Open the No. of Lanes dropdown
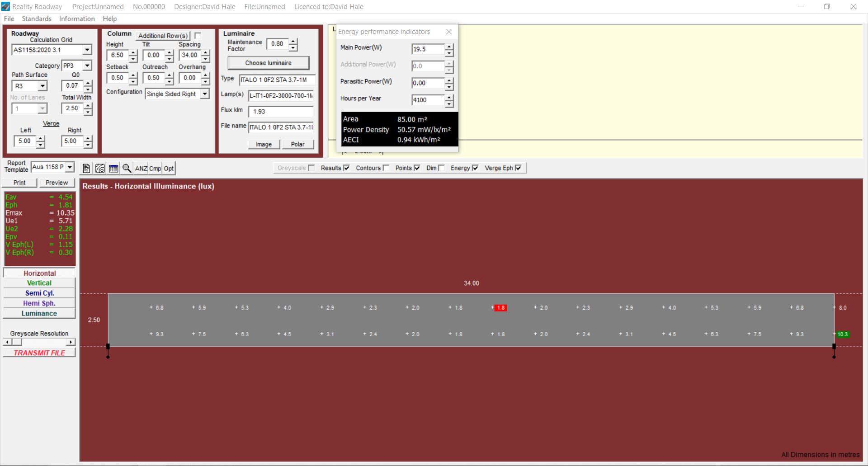Viewport: 868px width, 466px height. tap(42, 108)
